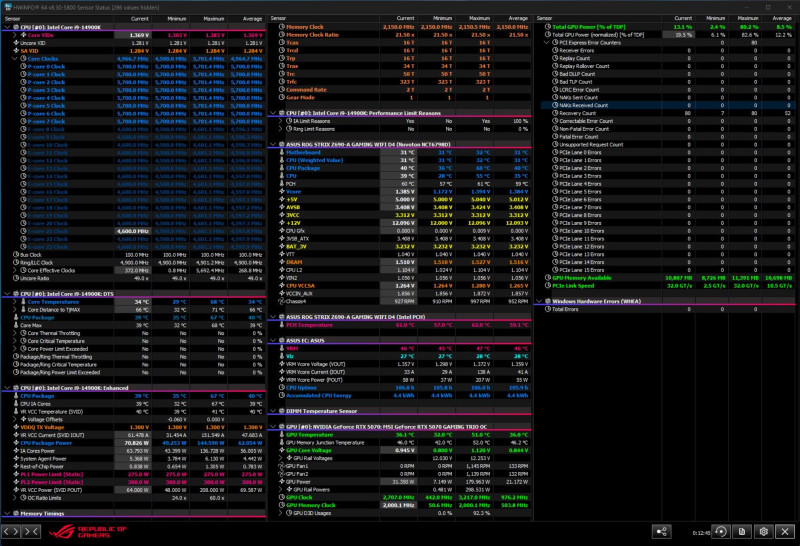
Task: Collapse the PCI Express Error Counters group
Action: click(x=547, y=43)
